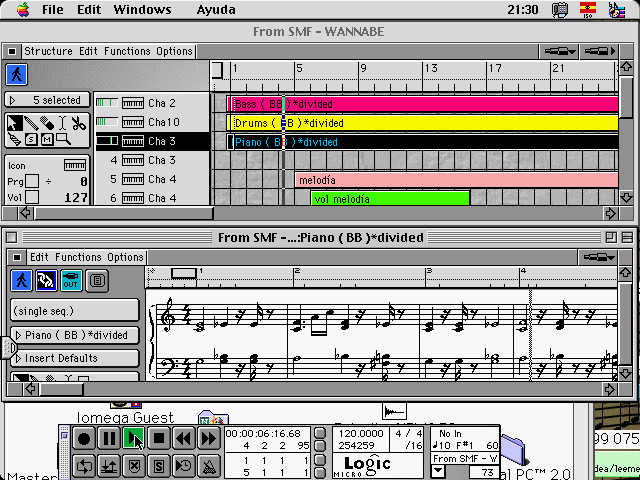Toggle Catch (running man) in Score editor
This screenshot has height=480, width=640.
[x=21, y=281]
